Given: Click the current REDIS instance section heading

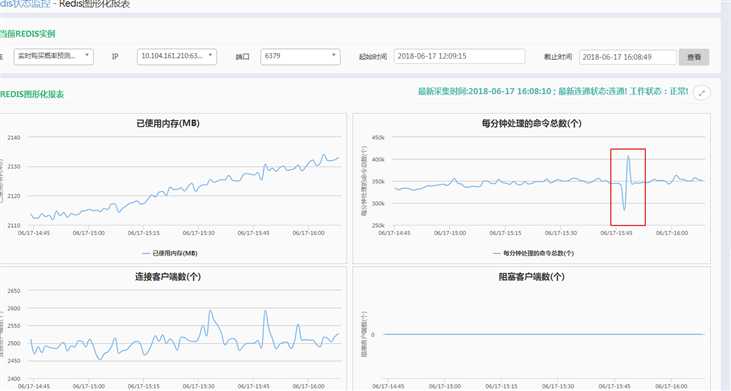Looking at the screenshot, I should [x=28, y=34].
